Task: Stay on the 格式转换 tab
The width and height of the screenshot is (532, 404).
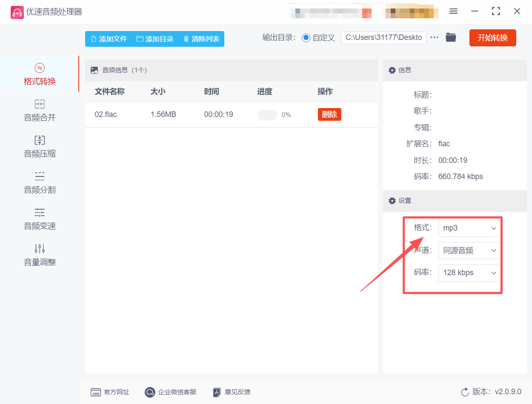Action: (x=40, y=74)
